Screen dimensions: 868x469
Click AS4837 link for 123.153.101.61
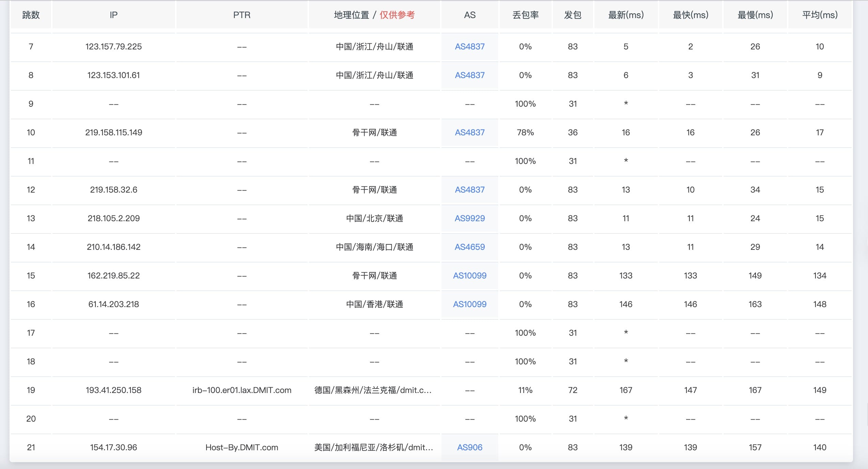click(469, 75)
